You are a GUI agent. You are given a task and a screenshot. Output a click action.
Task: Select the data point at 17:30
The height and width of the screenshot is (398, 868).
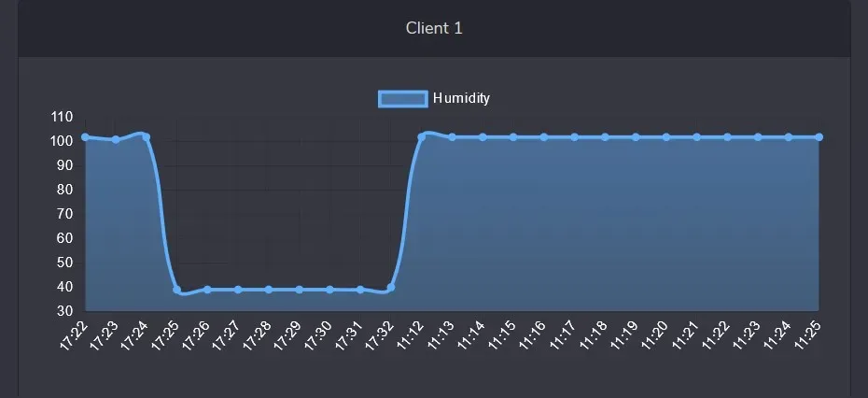click(329, 290)
